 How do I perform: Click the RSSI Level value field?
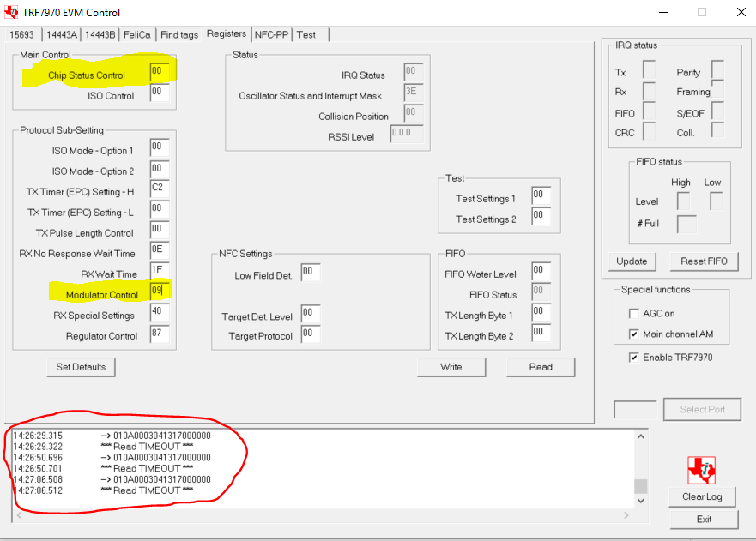[x=407, y=134]
